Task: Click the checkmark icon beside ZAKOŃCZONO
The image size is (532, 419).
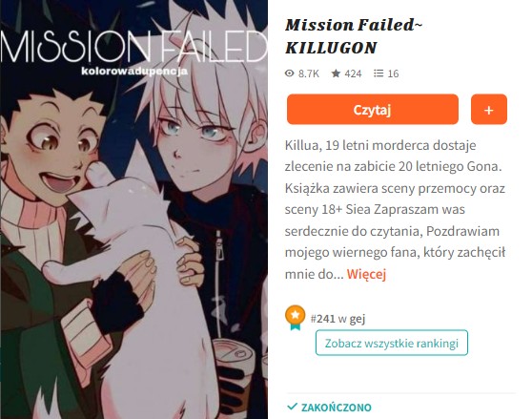Action: pyautogui.click(x=292, y=406)
